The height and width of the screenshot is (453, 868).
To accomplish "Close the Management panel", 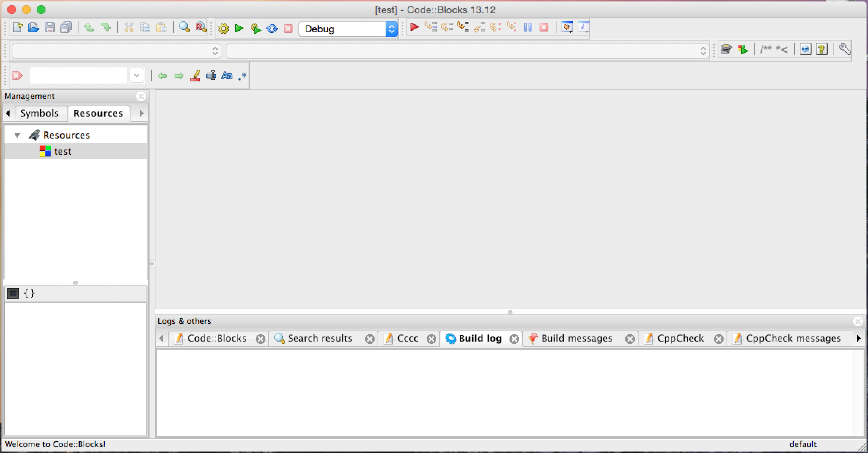I will point(141,96).
